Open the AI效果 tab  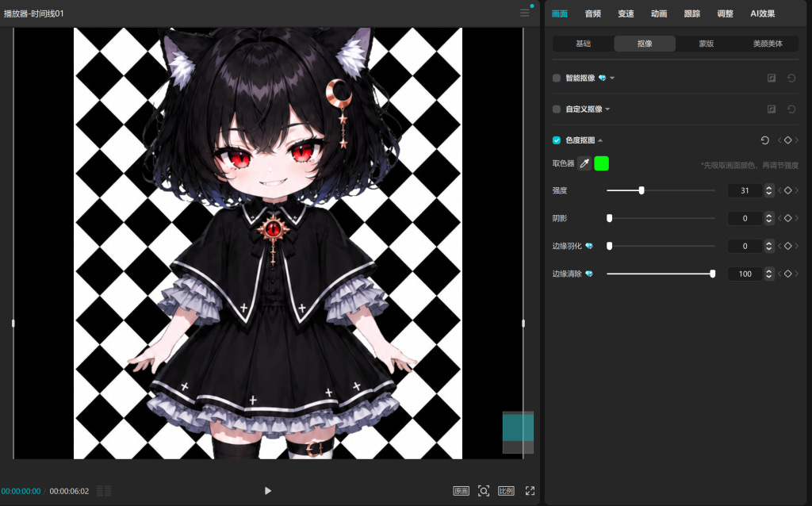point(763,13)
